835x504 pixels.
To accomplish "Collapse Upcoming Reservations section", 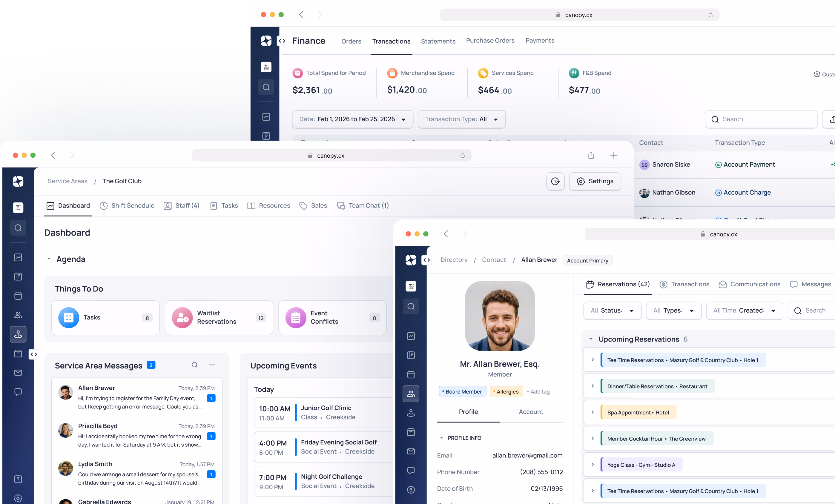I will [591, 339].
